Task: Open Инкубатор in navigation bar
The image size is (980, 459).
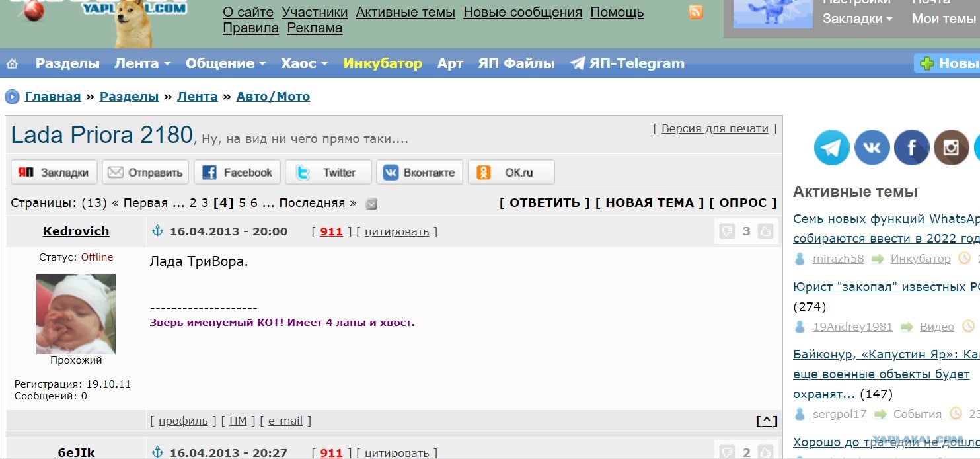Action: (x=383, y=63)
